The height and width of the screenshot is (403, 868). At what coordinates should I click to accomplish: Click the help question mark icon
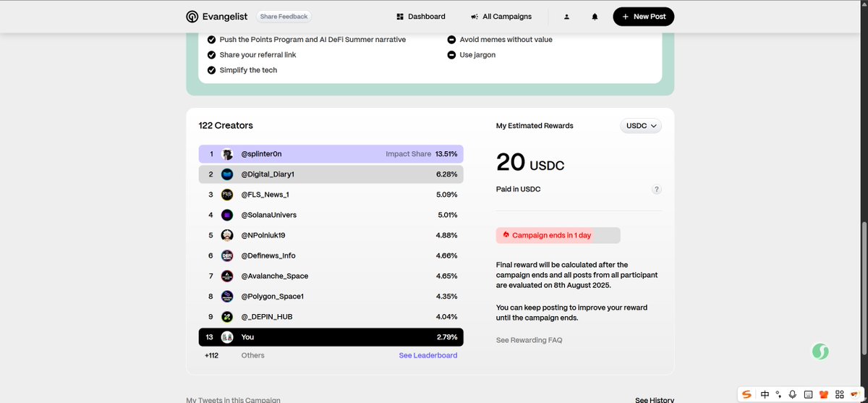(656, 190)
